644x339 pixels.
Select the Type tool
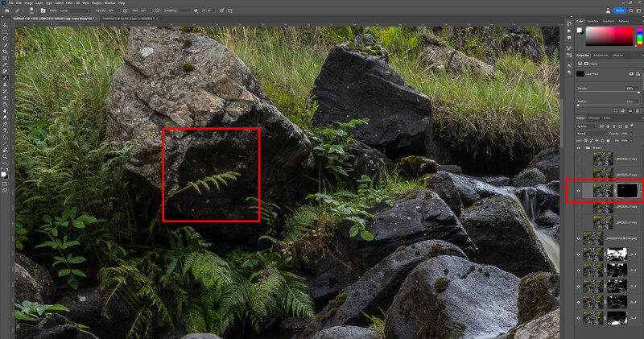click(5, 130)
